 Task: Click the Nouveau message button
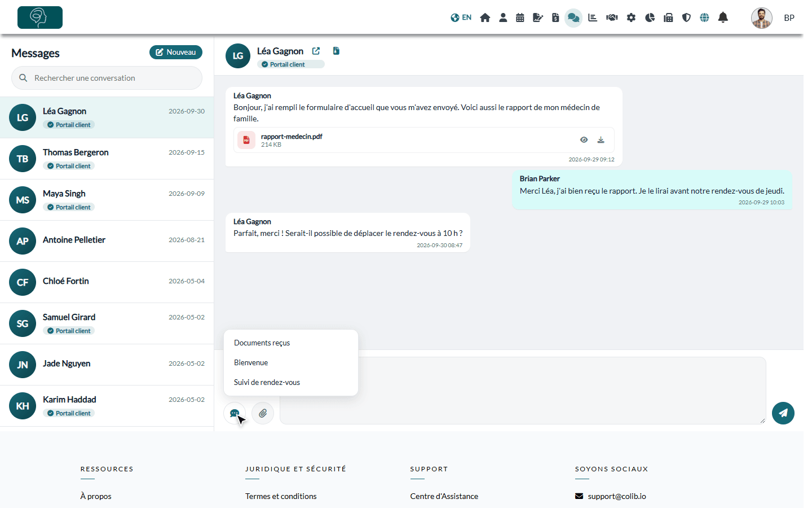coord(176,52)
